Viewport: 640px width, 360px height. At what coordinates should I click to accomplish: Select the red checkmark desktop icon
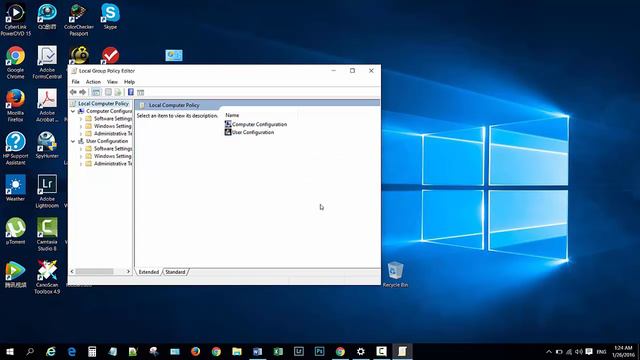110,56
